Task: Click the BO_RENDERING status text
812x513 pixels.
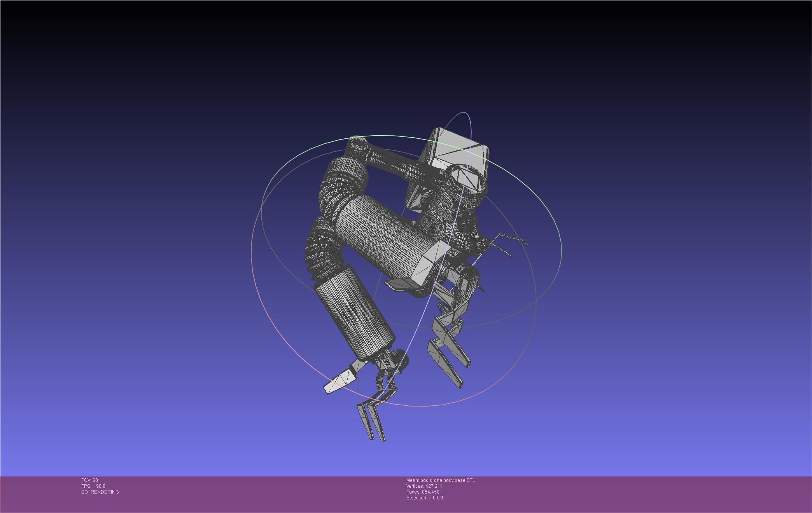Action: point(100,492)
